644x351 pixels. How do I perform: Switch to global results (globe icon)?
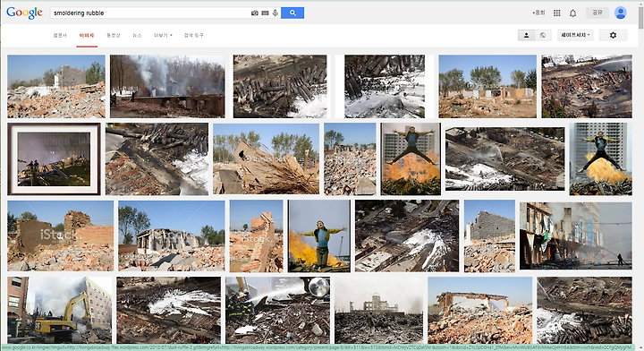tap(543, 35)
